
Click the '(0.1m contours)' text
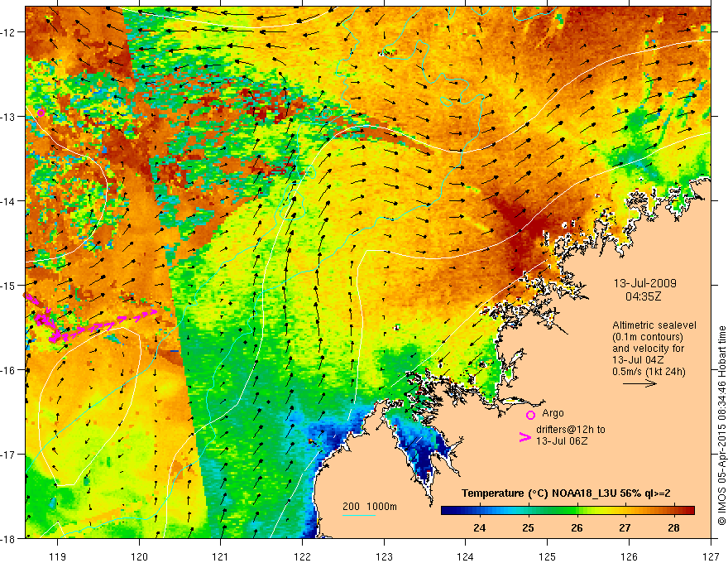tap(648, 337)
